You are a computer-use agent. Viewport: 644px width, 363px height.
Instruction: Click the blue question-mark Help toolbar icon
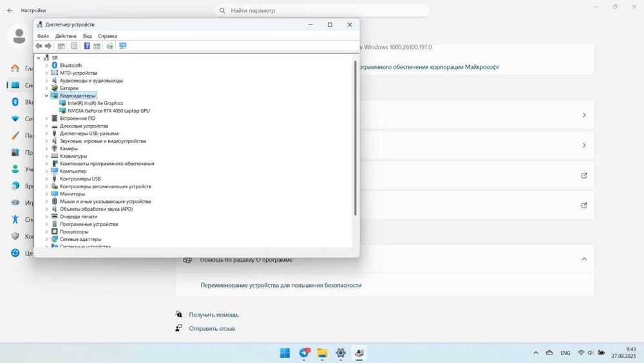point(87,46)
